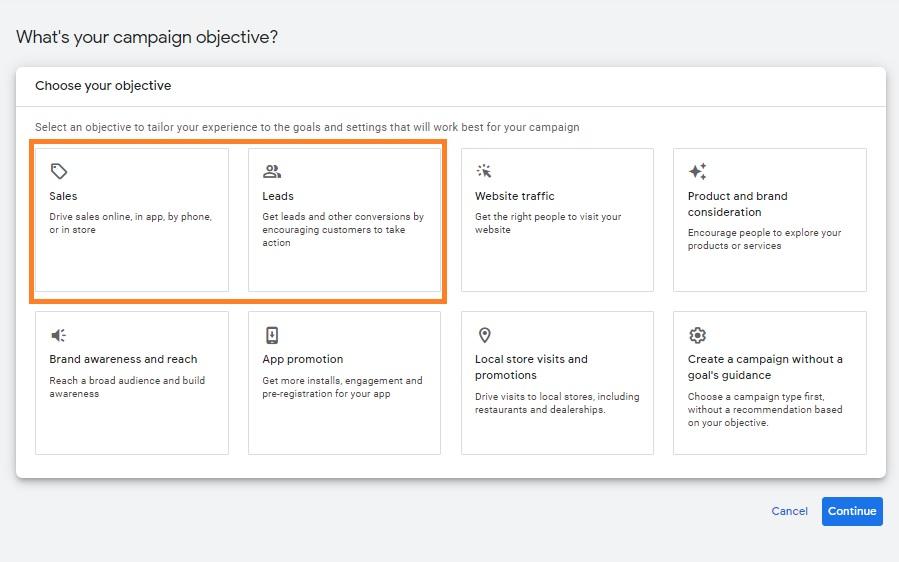Screen dimensions: 899x562
Task: Click the gear icon for campaign without guidance
Action: (697, 335)
